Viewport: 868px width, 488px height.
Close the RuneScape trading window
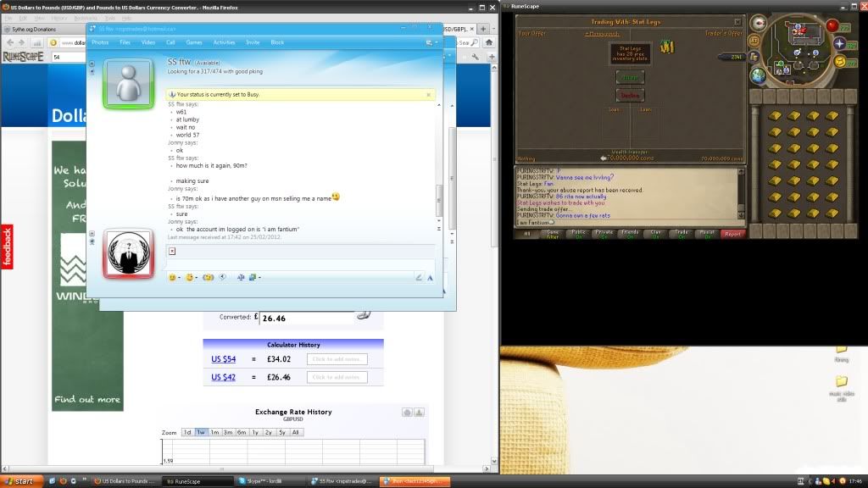pos(737,22)
